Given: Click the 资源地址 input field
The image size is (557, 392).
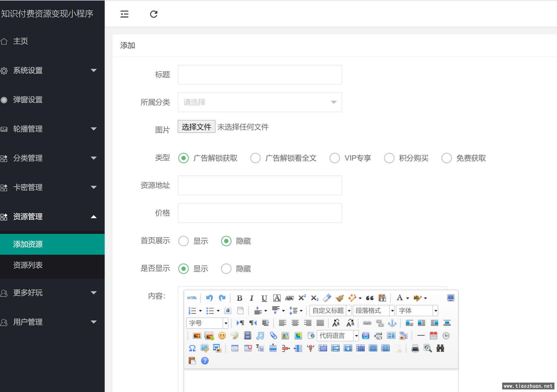Looking at the screenshot, I should coord(260,185).
